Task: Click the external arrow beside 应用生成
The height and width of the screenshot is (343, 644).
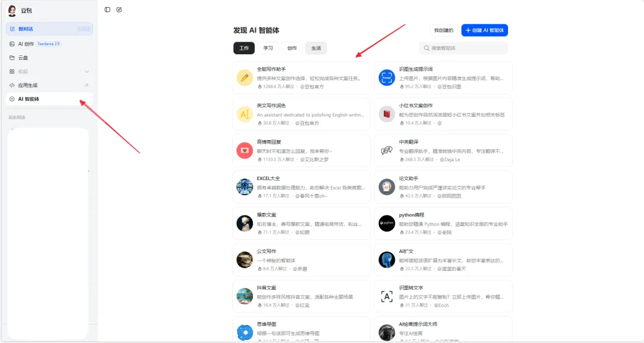Action: tap(86, 85)
